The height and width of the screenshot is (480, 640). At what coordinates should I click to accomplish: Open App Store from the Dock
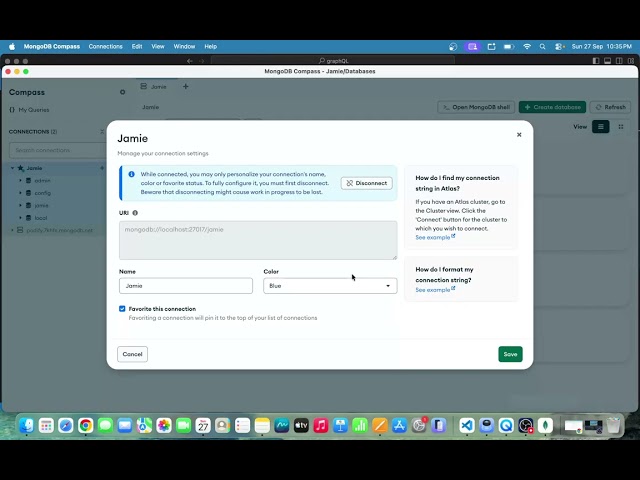pos(399,426)
